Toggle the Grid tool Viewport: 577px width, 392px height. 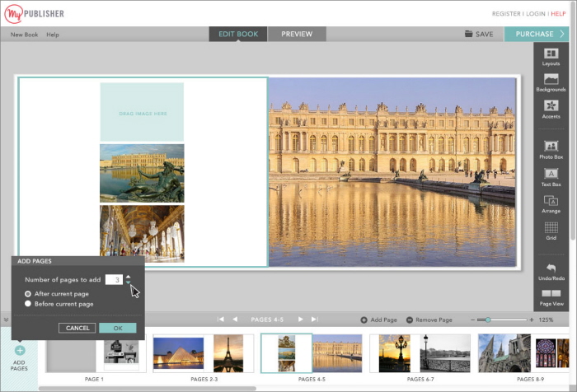click(551, 231)
